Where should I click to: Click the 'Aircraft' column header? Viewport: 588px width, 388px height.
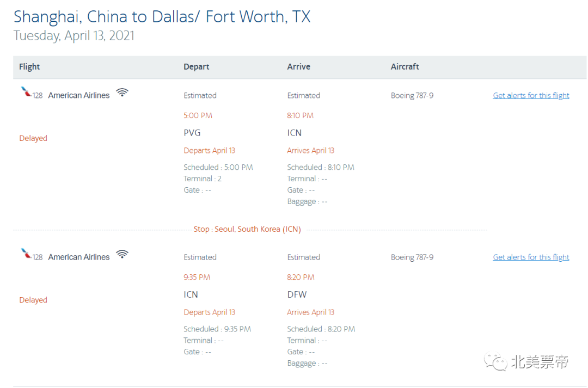405,67
